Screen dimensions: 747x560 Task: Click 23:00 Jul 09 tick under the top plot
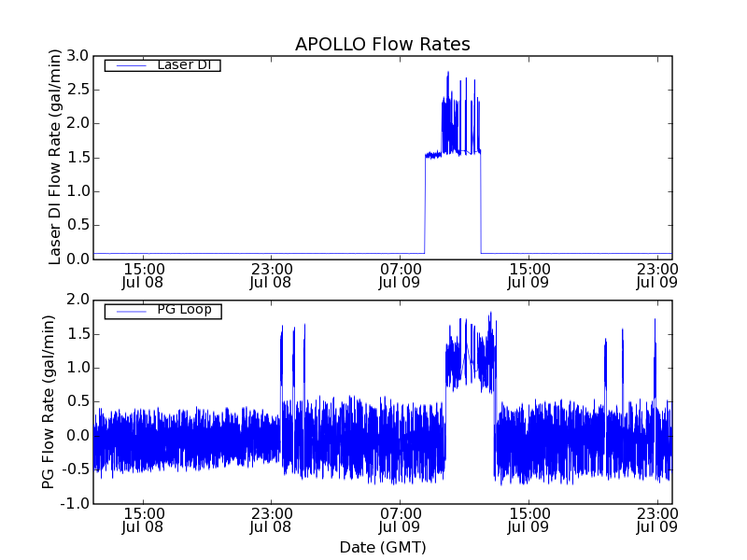[656, 275]
